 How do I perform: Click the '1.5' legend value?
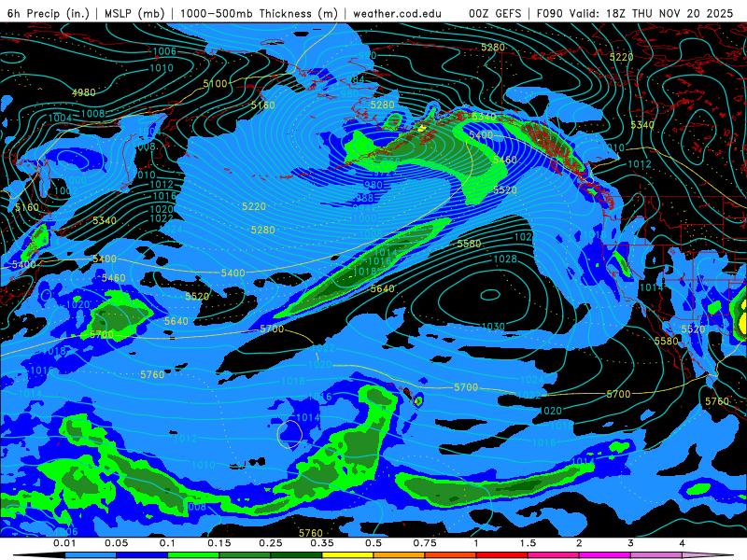528,543
